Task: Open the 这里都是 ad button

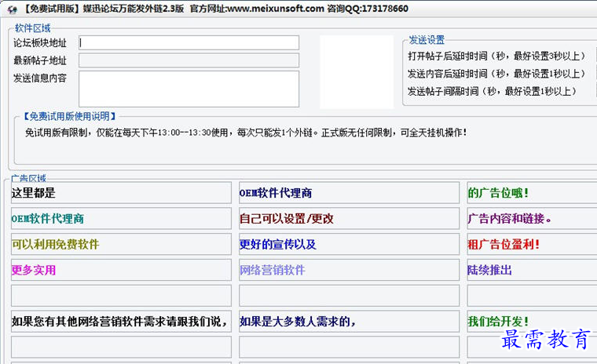Action: pyautogui.click(x=121, y=193)
